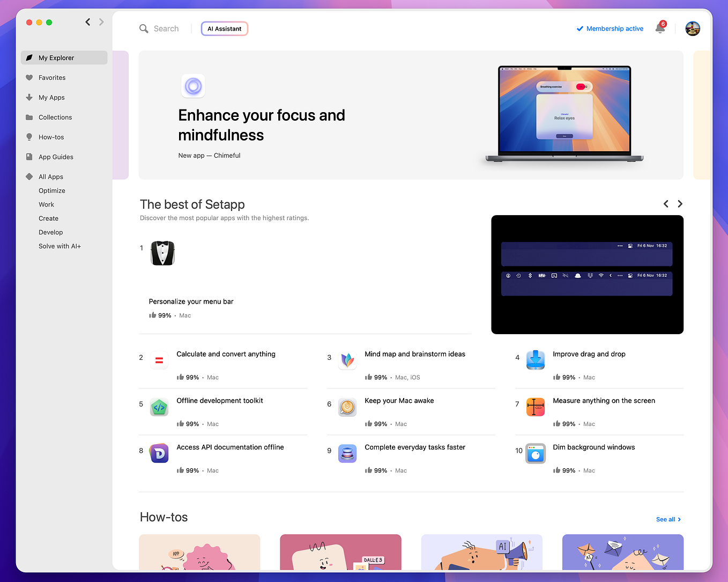This screenshot has height=582, width=728.
Task: Click the All Apps diamond icon
Action: [29, 177]
